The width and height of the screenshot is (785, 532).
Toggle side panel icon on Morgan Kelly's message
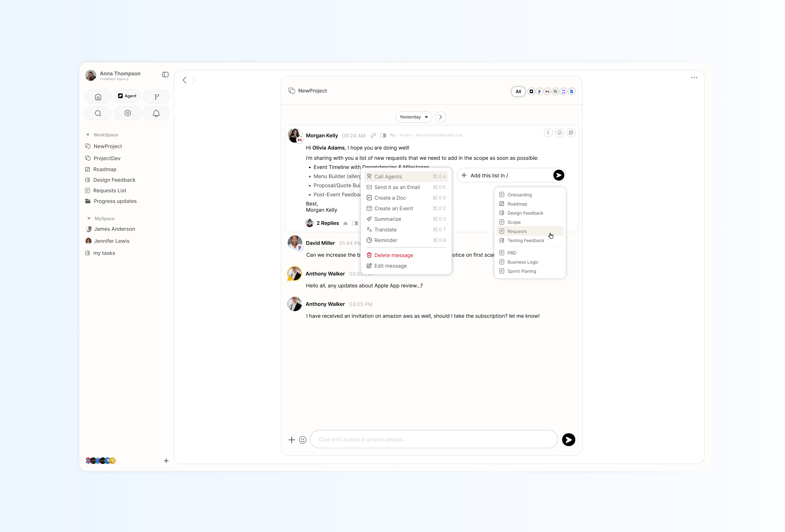[383, 136]
